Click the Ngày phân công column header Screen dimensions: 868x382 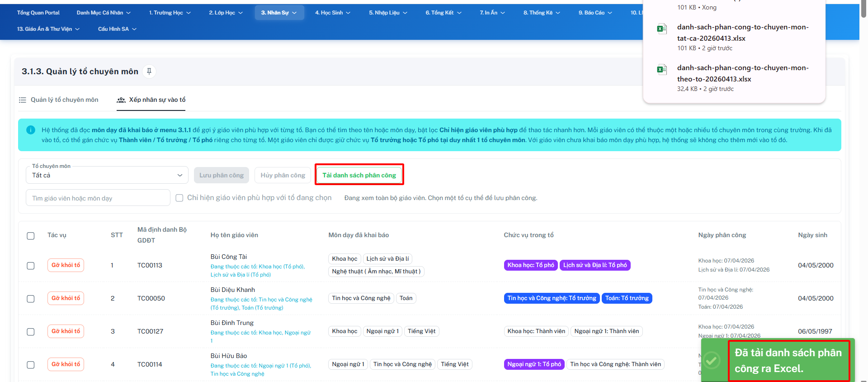point(722,235)
